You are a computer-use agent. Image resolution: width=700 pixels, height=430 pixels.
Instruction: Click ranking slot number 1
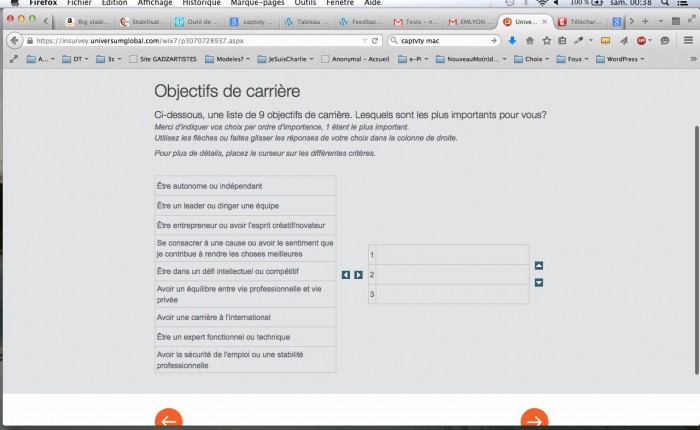(449, 255)
